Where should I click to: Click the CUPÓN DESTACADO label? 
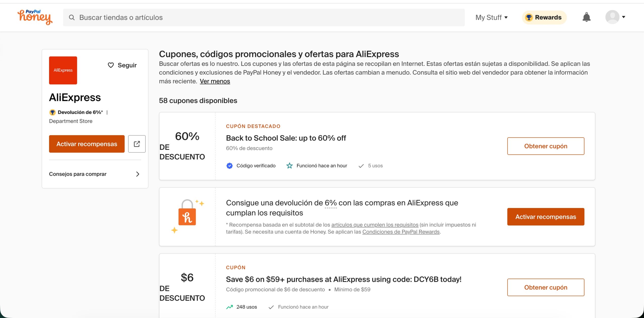point(253,126)
